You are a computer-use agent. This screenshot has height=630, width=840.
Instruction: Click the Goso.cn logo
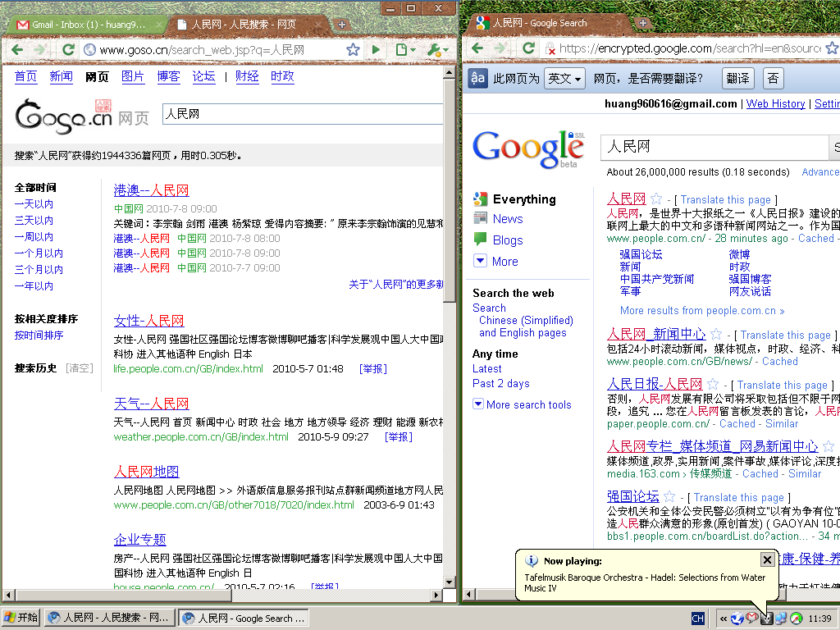click(63, 116)
